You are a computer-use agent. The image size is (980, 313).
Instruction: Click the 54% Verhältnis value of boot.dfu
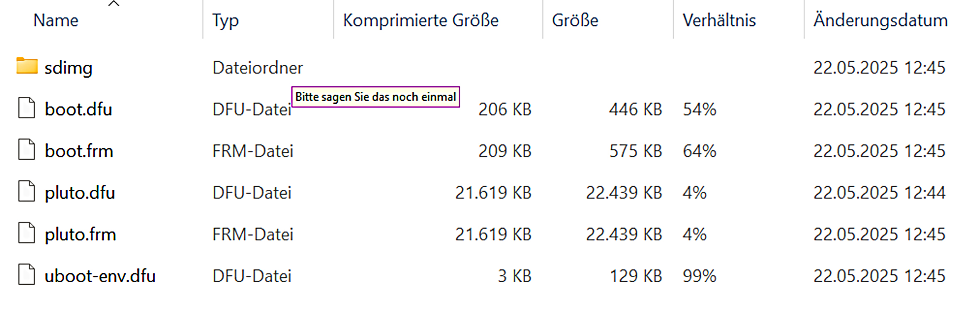click(x=700, y=109)
